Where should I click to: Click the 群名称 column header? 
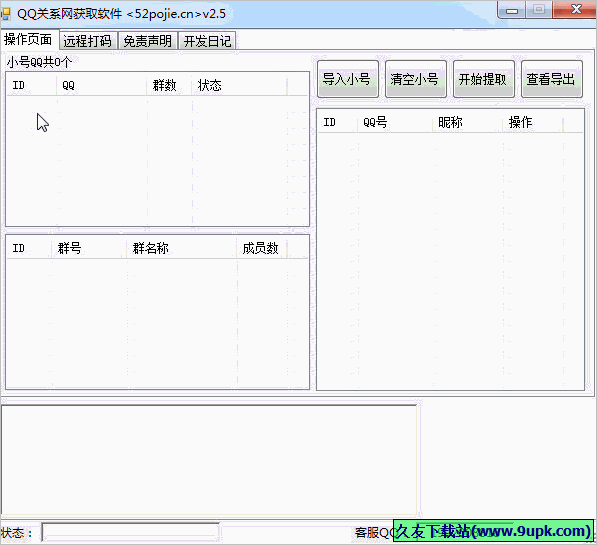[x=181, y=248]
